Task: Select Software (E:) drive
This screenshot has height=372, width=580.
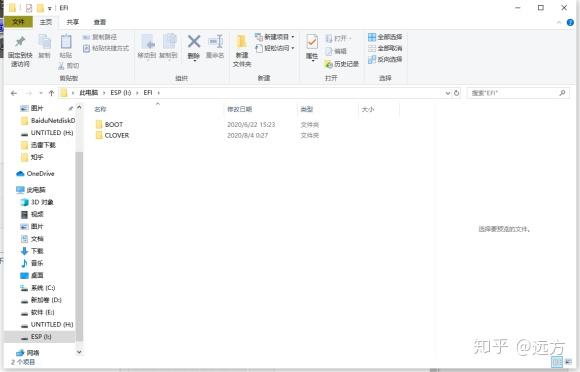Action: [x=38, y=312]
